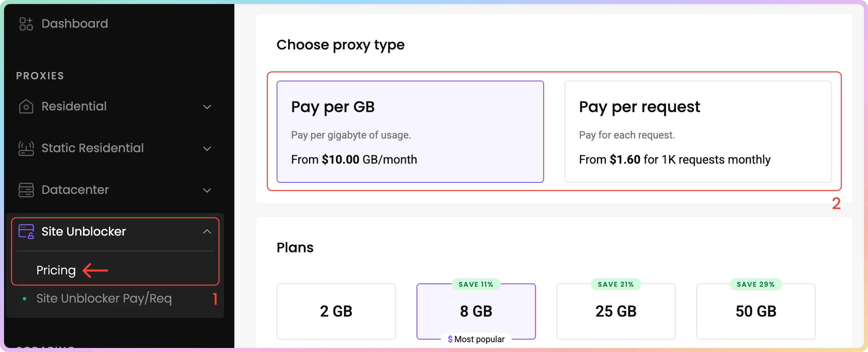Click the Datacenter server icon
868x352 pixels.
coord(26,190)
